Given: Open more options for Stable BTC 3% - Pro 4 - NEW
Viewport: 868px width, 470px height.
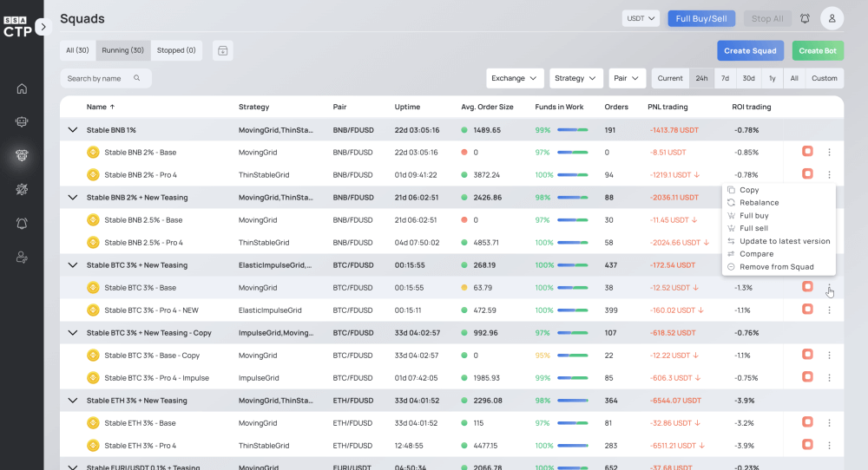Looking at the screenshot, I should (829, 310).
